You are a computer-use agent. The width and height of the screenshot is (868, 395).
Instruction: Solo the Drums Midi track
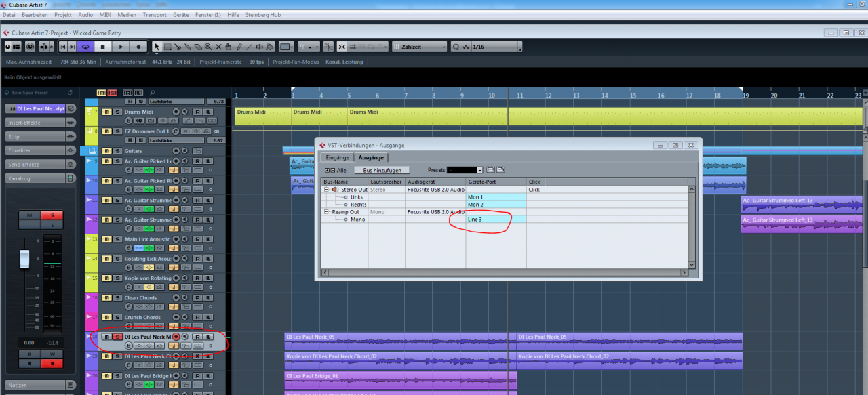(x=117, y=112)
